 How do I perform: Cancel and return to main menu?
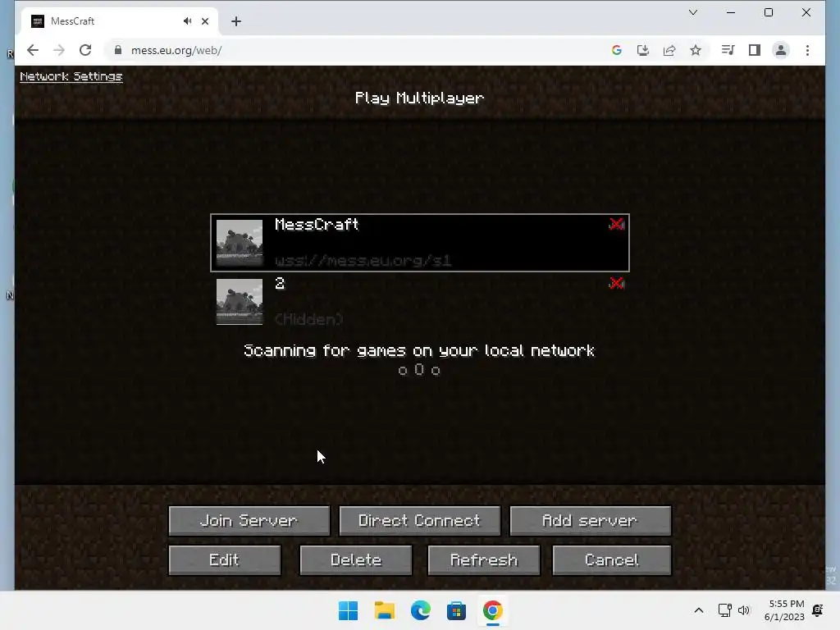click(612, 560)
